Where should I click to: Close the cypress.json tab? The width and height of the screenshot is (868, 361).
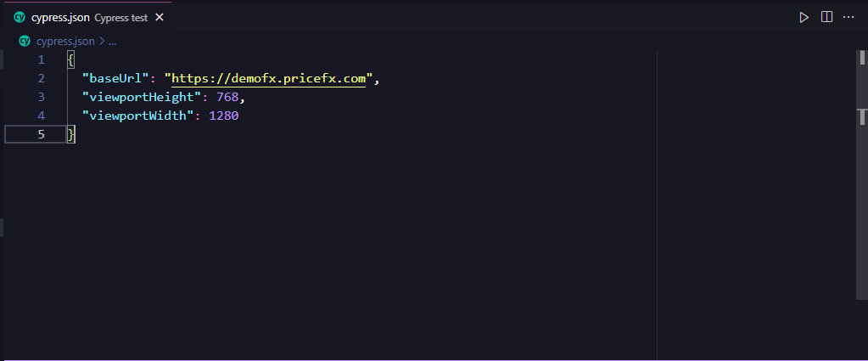pyautogui.click(x=159, y=18)
